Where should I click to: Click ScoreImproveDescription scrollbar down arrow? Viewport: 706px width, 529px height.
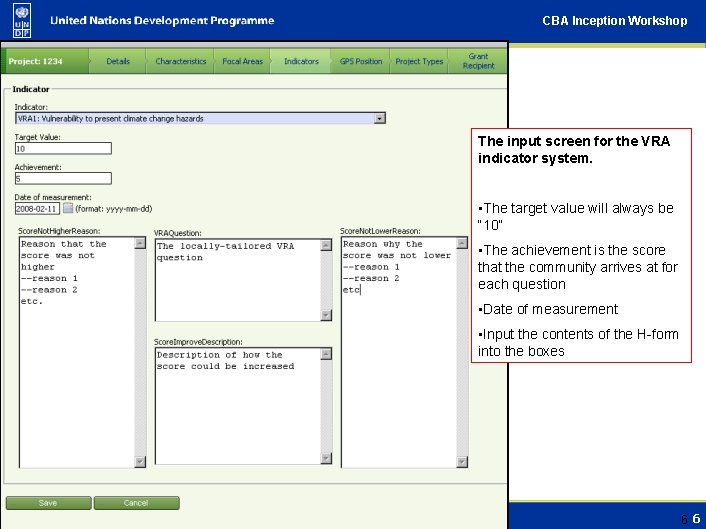[x=326, y=458]
